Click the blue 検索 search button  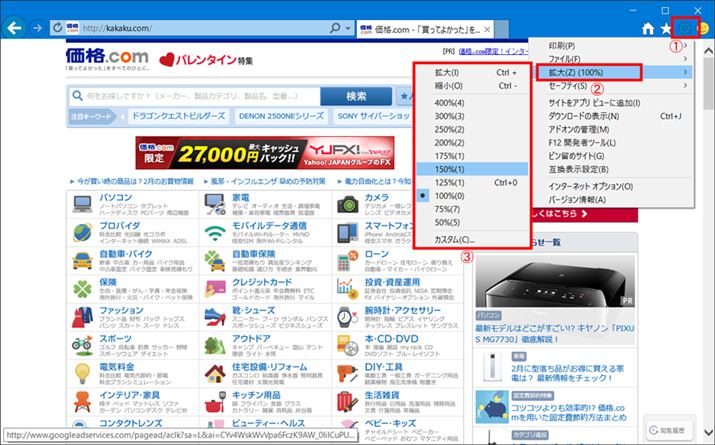click(x=356, y=96)
